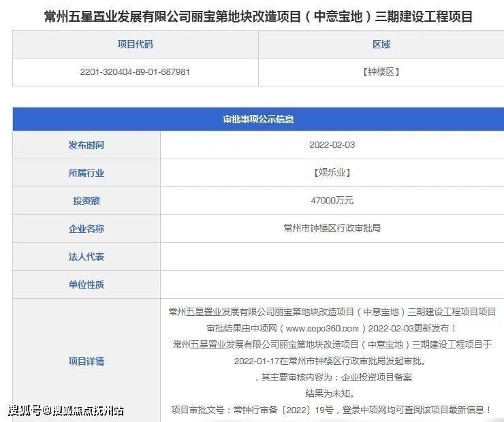Click the project title heading at the top
Image resolution: width=504 pixels, height=422 pixels.
(x=258, y=16)
